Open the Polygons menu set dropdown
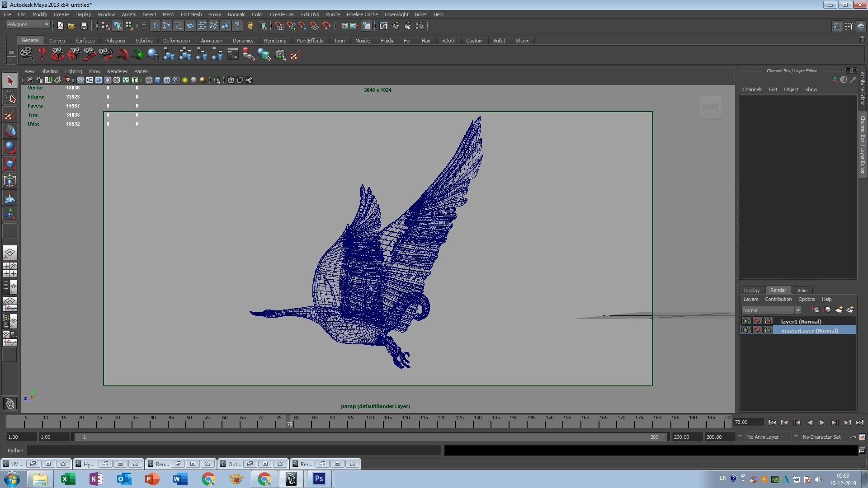Image resolution: width=868 pixels, height=488 pixels. [x=27, y=24]
